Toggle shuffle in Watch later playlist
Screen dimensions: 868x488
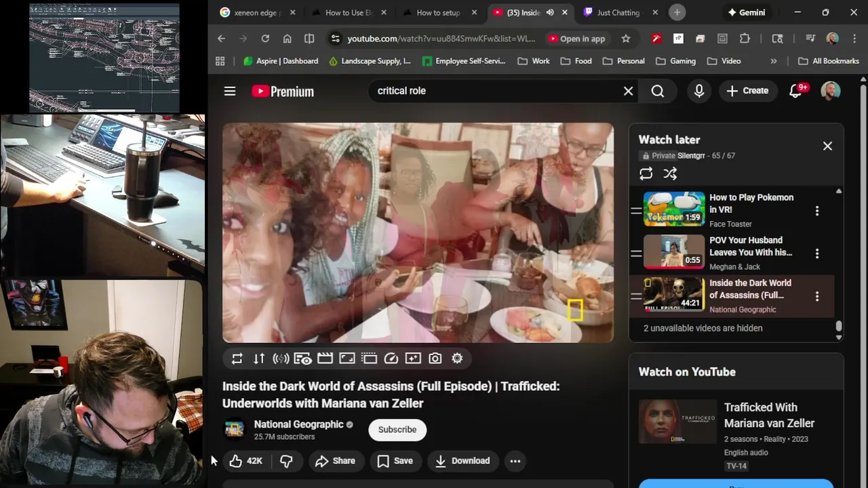670,174
